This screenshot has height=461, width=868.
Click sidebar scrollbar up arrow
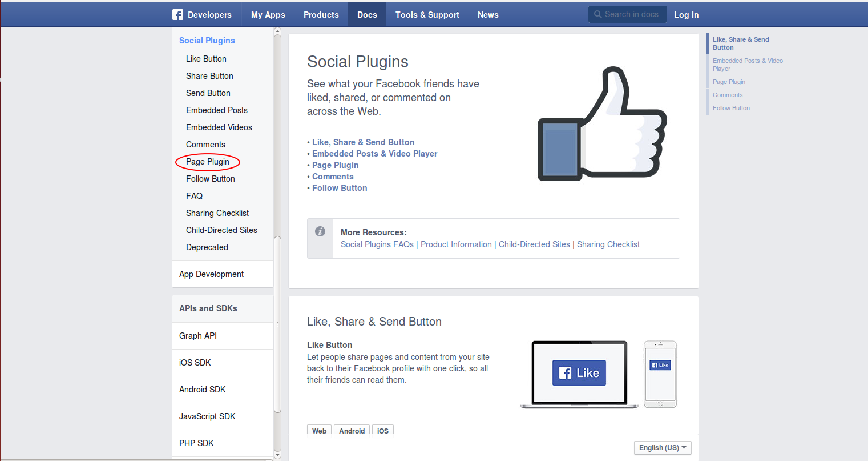[277, 31]
